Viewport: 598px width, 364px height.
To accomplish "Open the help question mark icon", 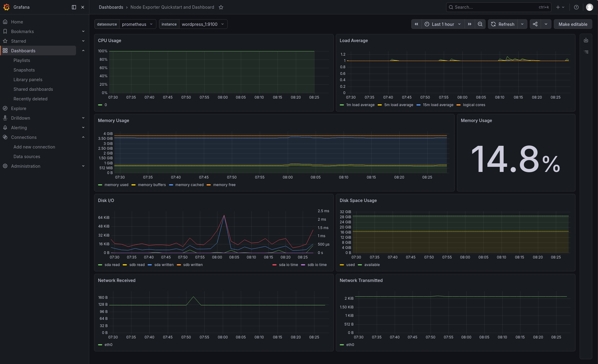I will (x=576, y=7).
